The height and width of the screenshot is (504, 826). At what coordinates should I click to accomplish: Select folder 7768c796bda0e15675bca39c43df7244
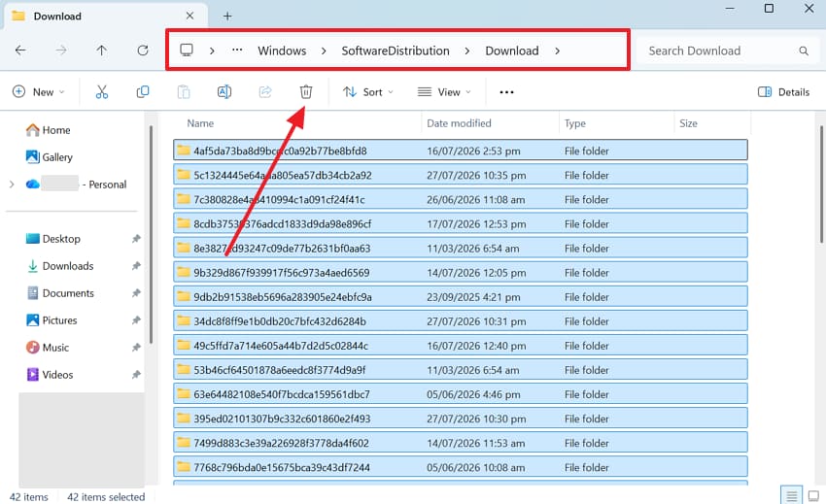[x=461, y=467]
